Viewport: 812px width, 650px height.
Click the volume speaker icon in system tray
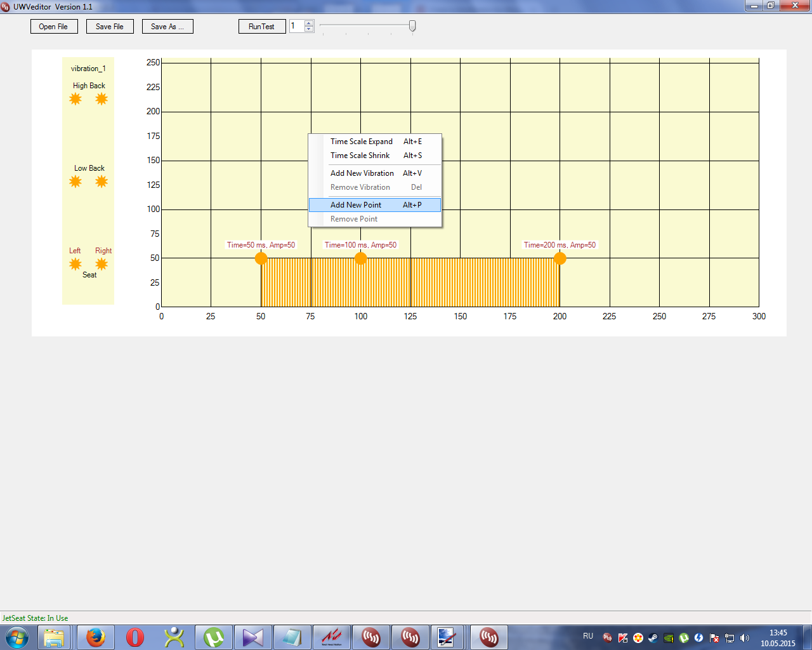click(x=745, y=638)
